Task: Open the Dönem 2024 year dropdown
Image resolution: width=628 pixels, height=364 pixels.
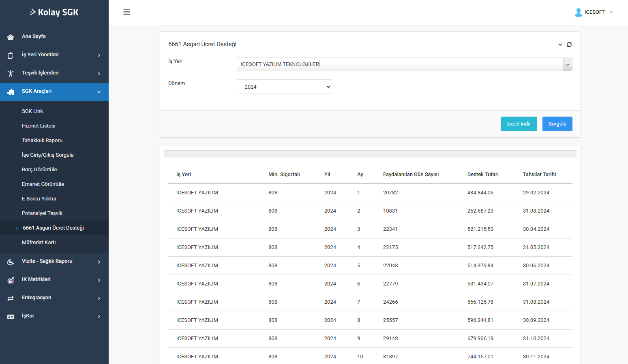Action: (284, 87)
